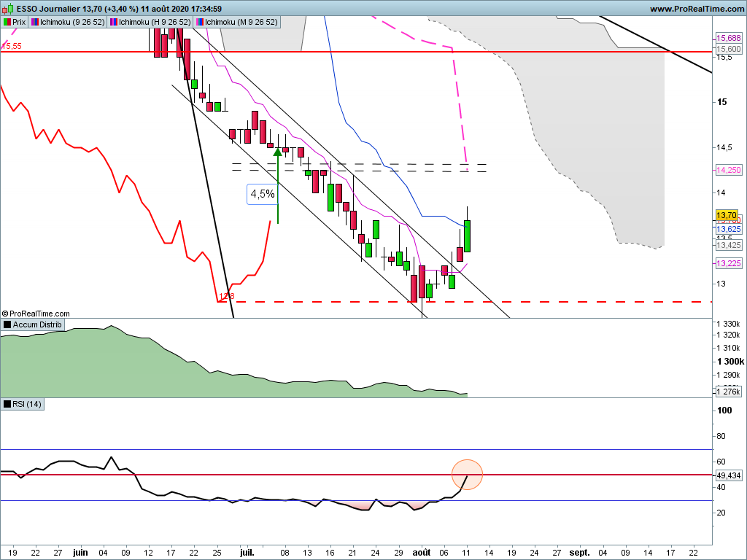Select the Ichimoku (M 9 26 52) label

[x=237, y=22]
